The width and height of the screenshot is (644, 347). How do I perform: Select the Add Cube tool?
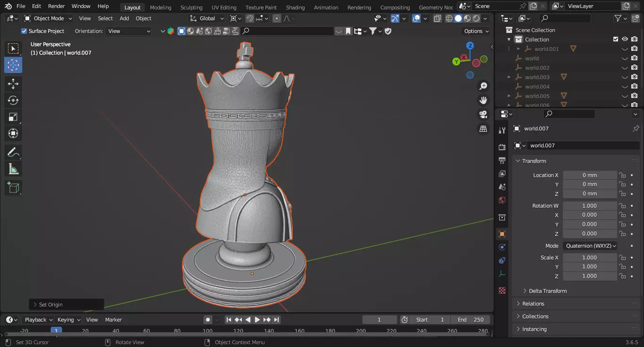pyautogui.click(x=13, y=187)
